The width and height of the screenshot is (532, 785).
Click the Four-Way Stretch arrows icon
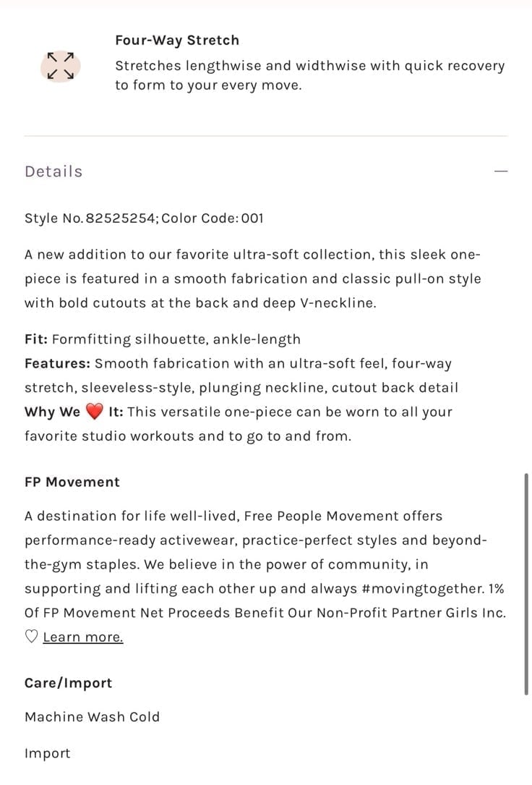pos(61,66)
